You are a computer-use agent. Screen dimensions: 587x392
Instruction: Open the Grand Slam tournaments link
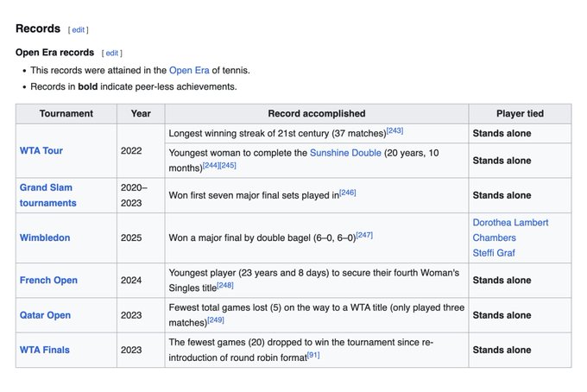click(x=48, y=195)
